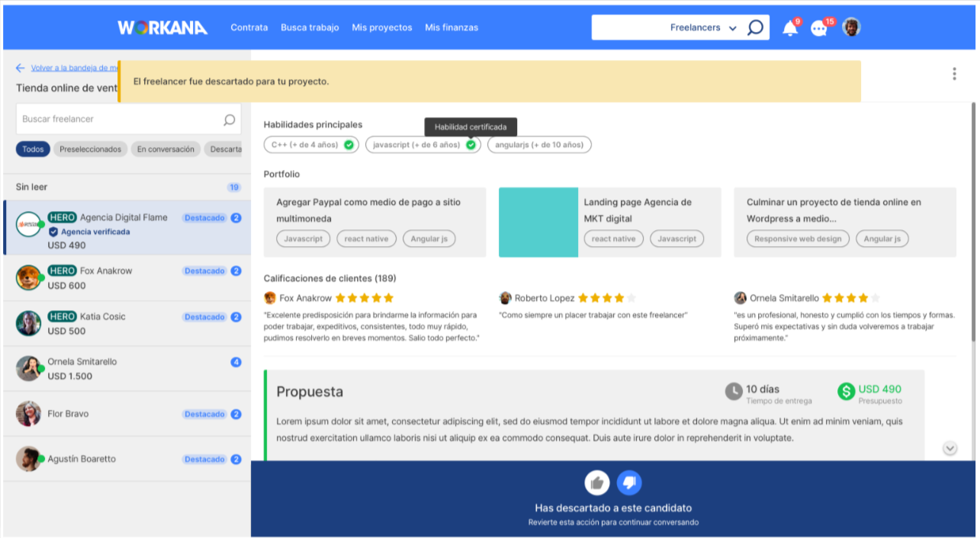Click the react native tag under Agregar Paypal
This screenshot has height=538, width=980.
coord(366,239)
